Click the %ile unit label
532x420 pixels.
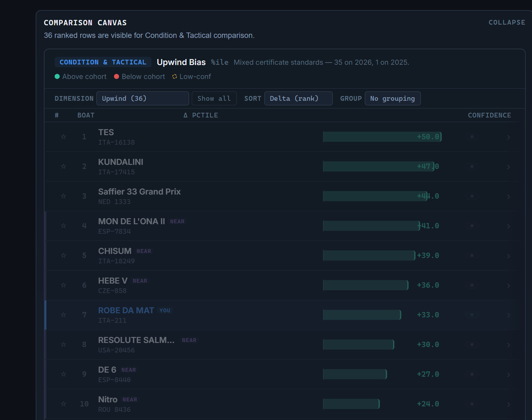click(x=220, y=62)
